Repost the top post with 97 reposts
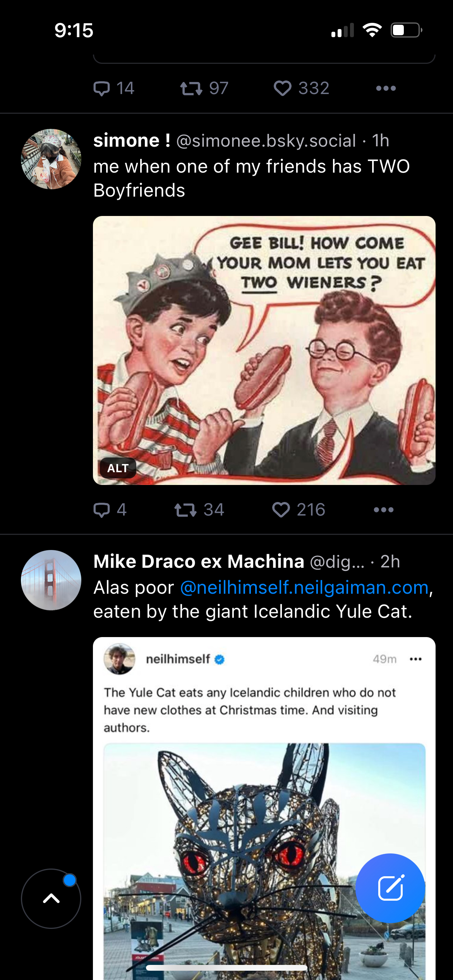This screenshot has height=980, width=453. click(x=191, y=88)
